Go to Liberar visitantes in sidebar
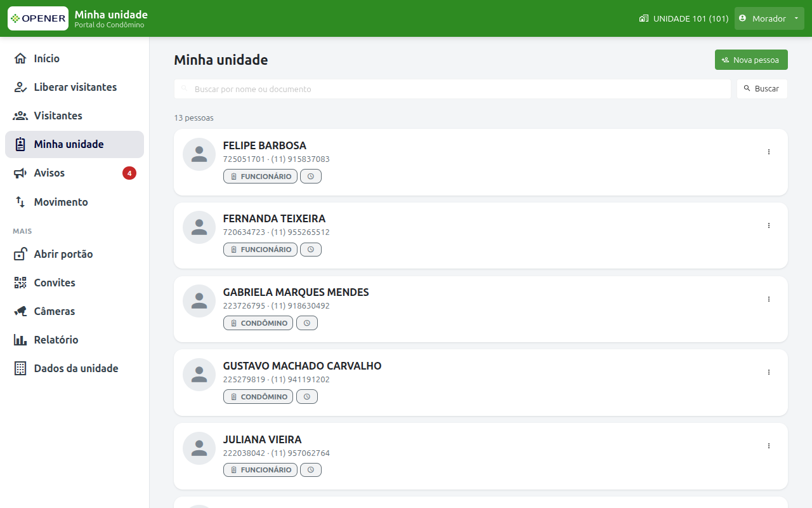Screen dimensions: 812x508 point(74,87)
